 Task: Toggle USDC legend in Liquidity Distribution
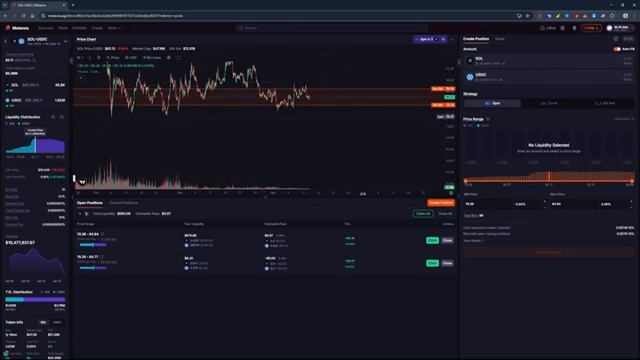coord(24,123)
